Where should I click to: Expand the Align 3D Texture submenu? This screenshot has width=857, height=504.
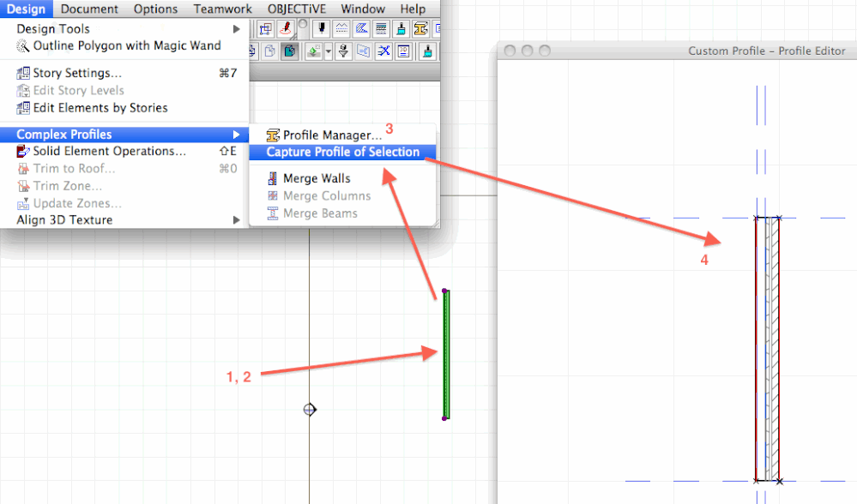(124, 220)
